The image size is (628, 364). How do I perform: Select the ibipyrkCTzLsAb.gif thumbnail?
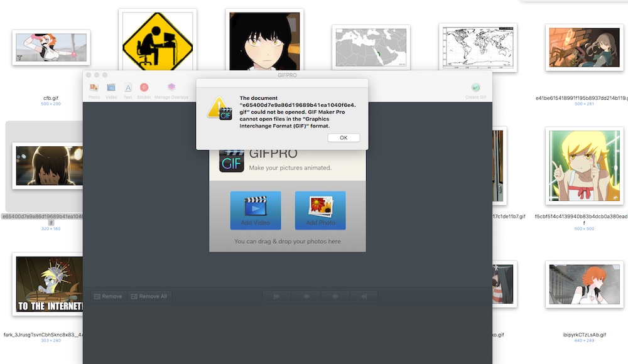click(x=584, y=284)
